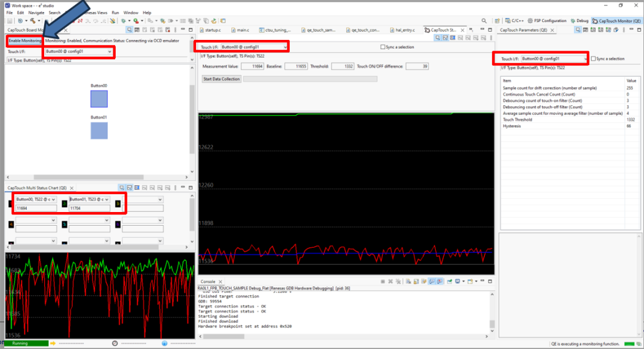
Task: Click the Button00 sensor square on board
Action: tap(99, 99)
